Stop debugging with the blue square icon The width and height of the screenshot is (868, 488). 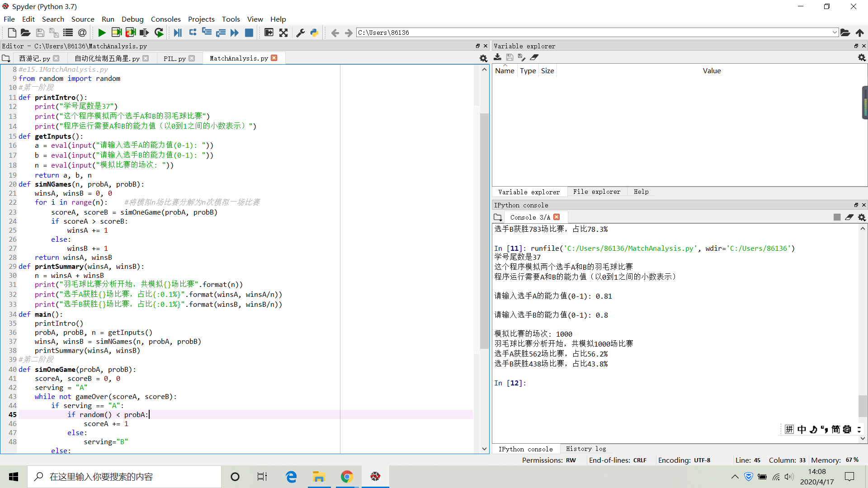point(249,33)
